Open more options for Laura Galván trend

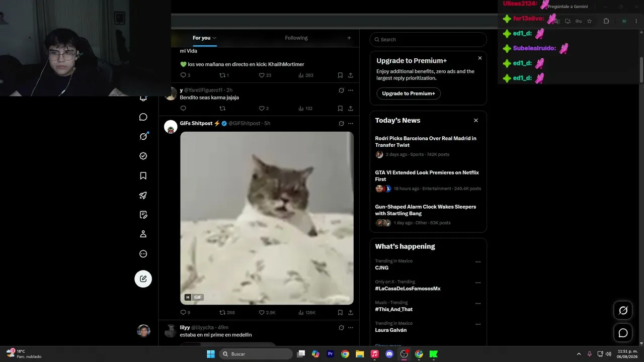(478, 324)
